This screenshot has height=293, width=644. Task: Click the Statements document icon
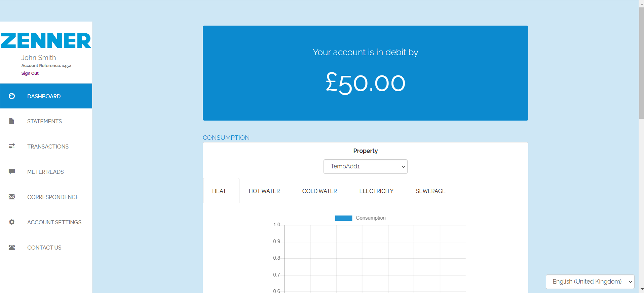click(12, 121)
